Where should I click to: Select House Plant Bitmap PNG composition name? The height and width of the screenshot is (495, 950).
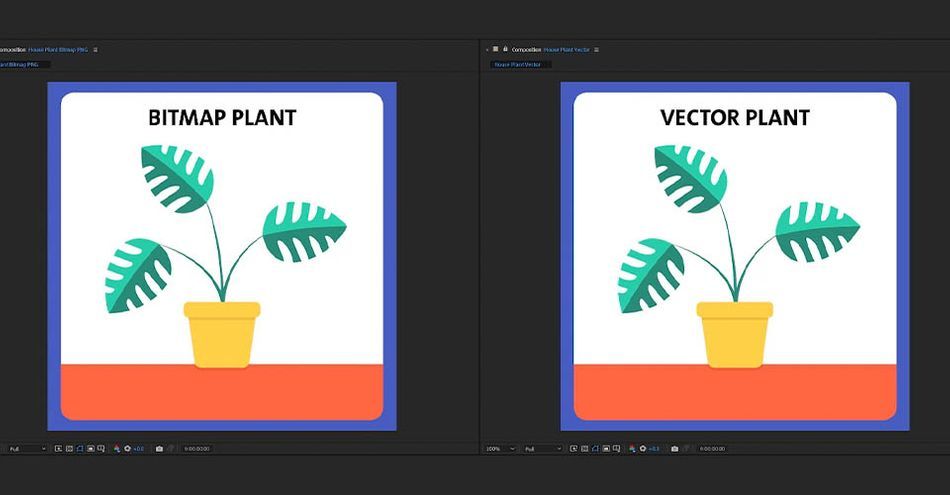click(58, 50)
